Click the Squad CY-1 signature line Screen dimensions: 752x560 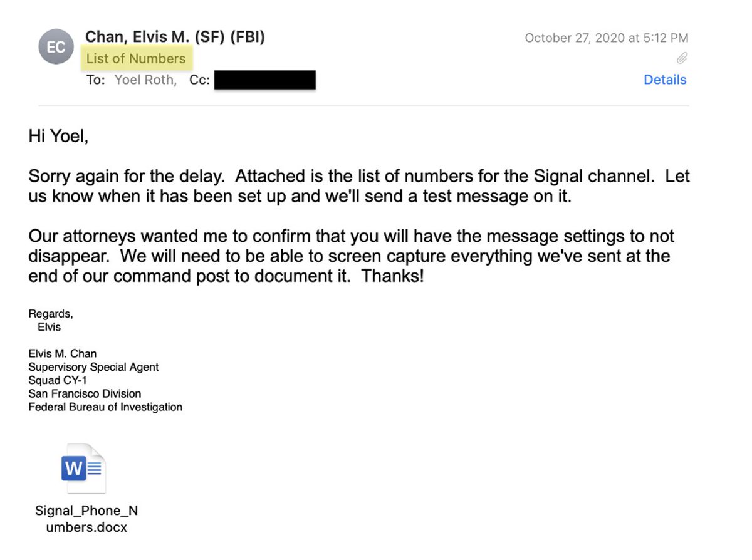pos(53,380)
